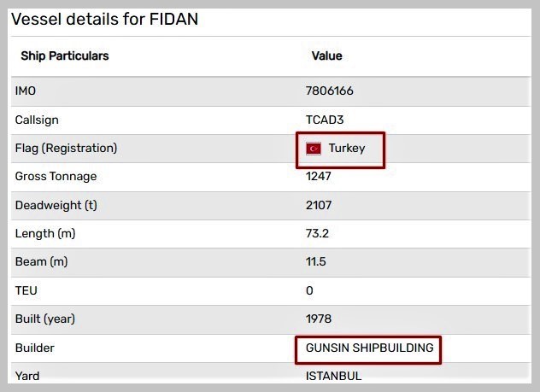The width and height of the screenshot is (540, 392).
Task: Click the Flag (Registration) row label
Action: pos(66,149)
